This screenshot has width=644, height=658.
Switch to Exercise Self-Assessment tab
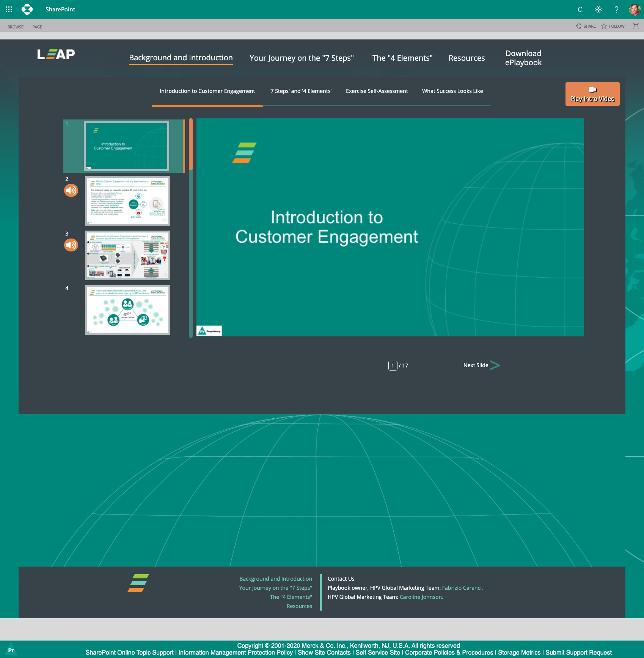click(377, 91)
